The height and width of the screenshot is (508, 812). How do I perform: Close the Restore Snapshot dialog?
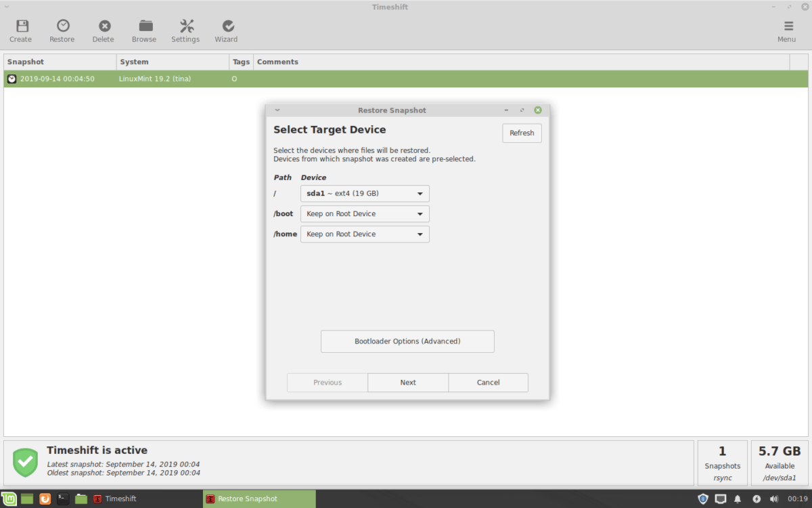click(x=538, y=110)
